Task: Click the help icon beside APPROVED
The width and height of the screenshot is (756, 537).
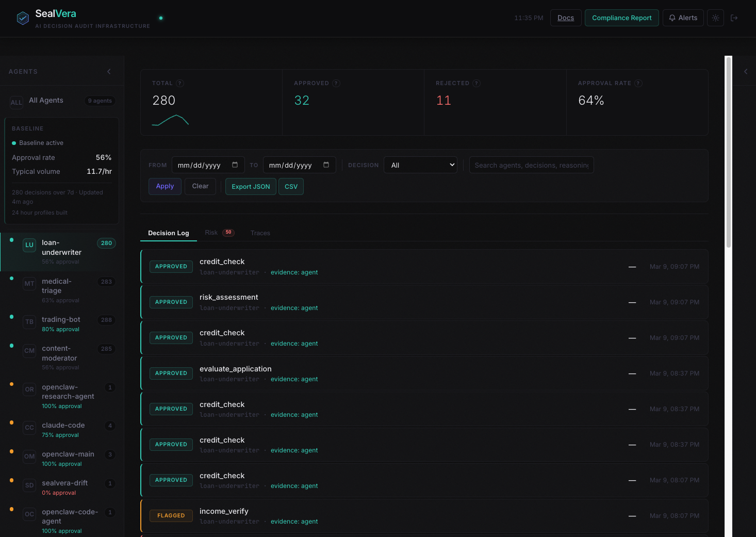Action: click(x=336, y=83)
